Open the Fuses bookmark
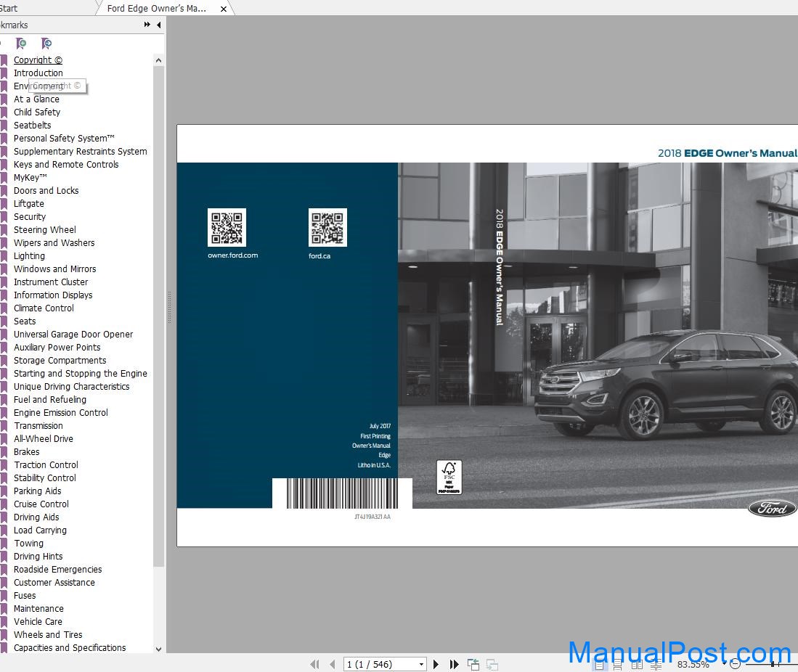This screenshot has height=672, width=798. 25,595
